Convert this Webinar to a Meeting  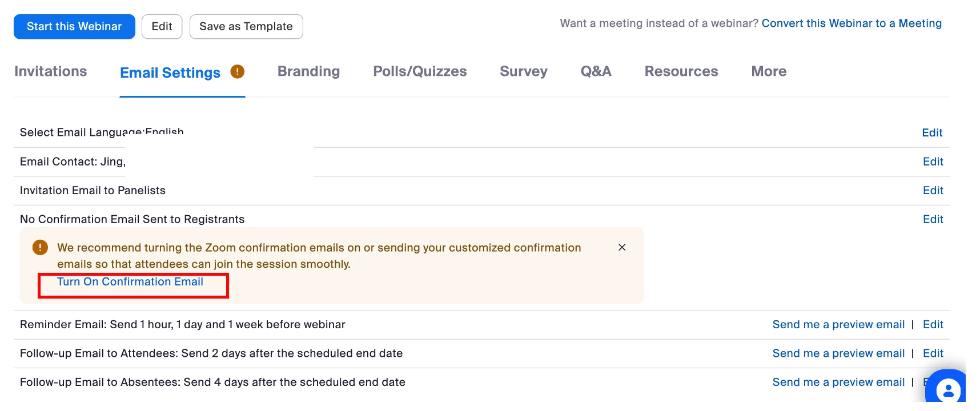852,23
